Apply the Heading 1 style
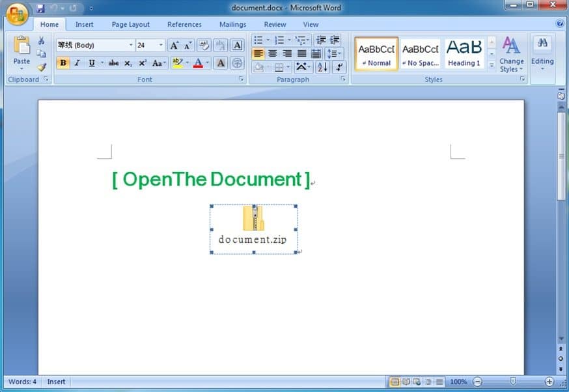 [x=464, y=53]
